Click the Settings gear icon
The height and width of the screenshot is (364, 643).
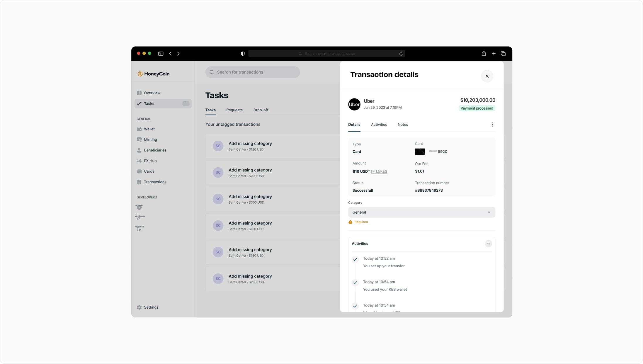click(x=139, y=307)
